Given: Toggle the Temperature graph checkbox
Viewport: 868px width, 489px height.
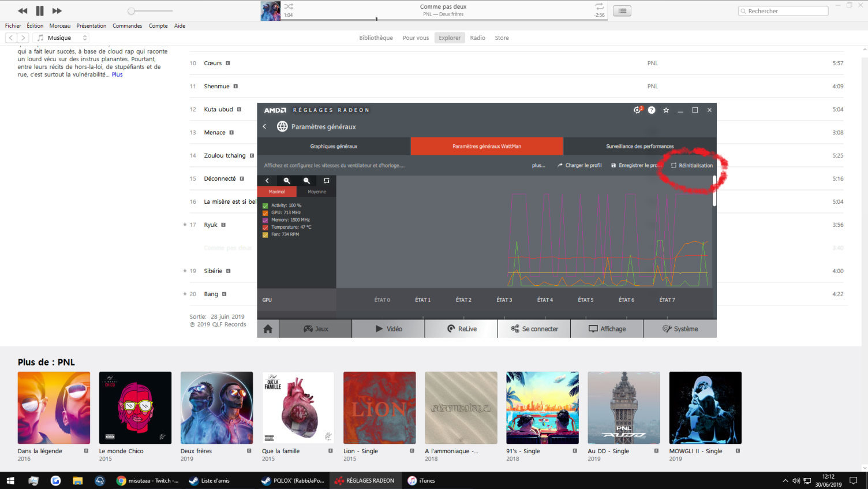Looking at the screenshot, I should (x=265, y=227).
